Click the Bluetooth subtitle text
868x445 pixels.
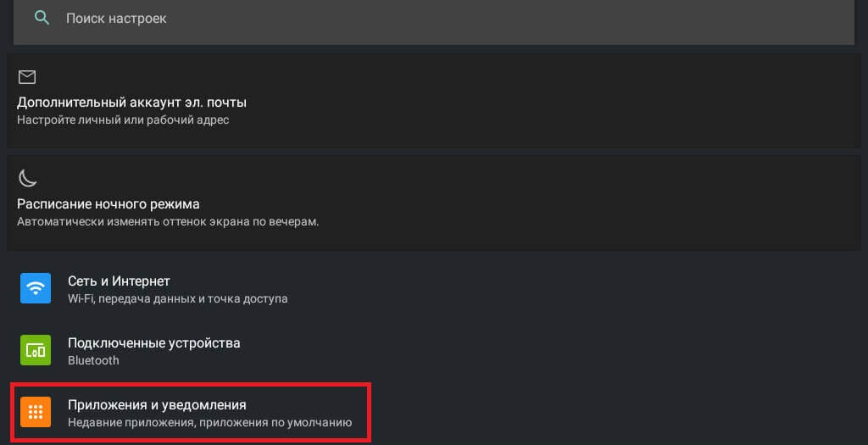pos(93,360)
